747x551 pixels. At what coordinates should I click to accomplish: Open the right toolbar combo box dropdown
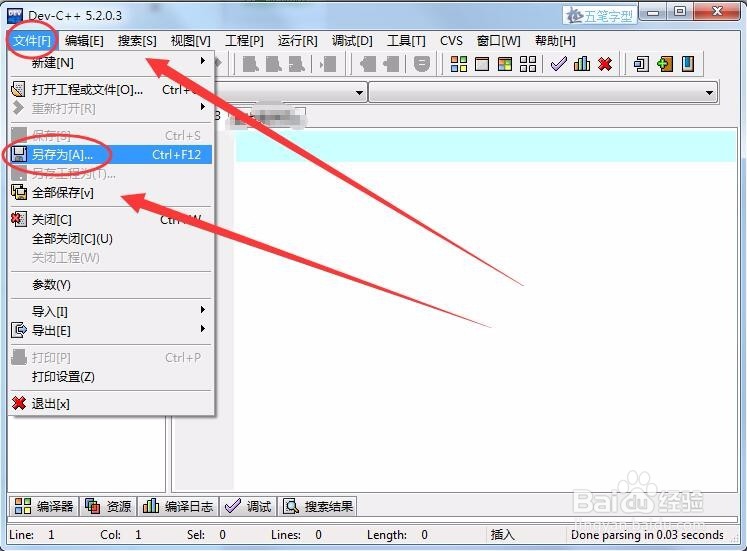(x=709, y=92)
